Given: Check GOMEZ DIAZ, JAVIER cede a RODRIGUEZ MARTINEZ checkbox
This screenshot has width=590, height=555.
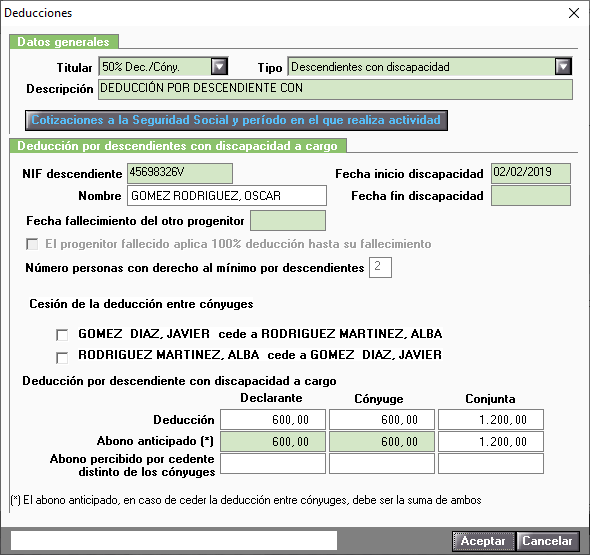Looking at the screenshot, I should pyautogui.click(x=62, y=335).
